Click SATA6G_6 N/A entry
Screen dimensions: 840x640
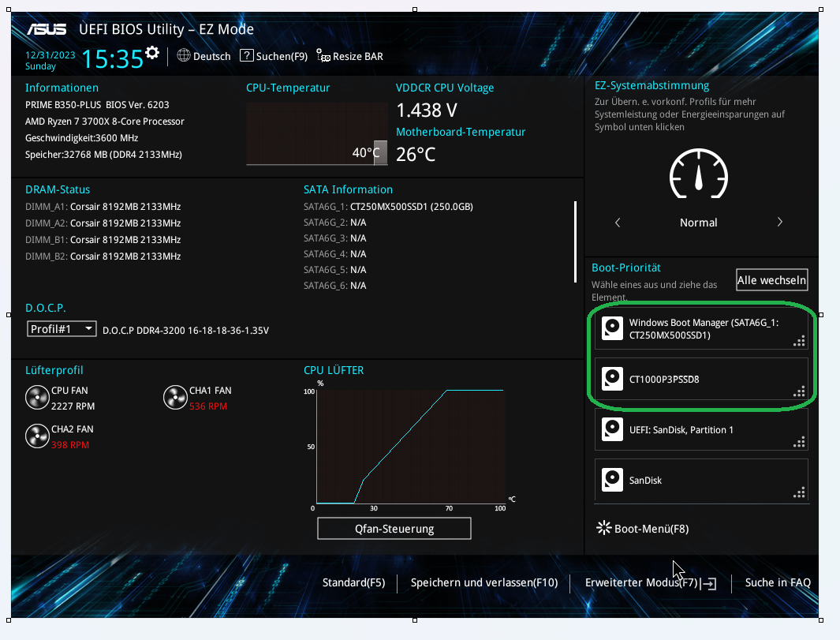(335, 286)
